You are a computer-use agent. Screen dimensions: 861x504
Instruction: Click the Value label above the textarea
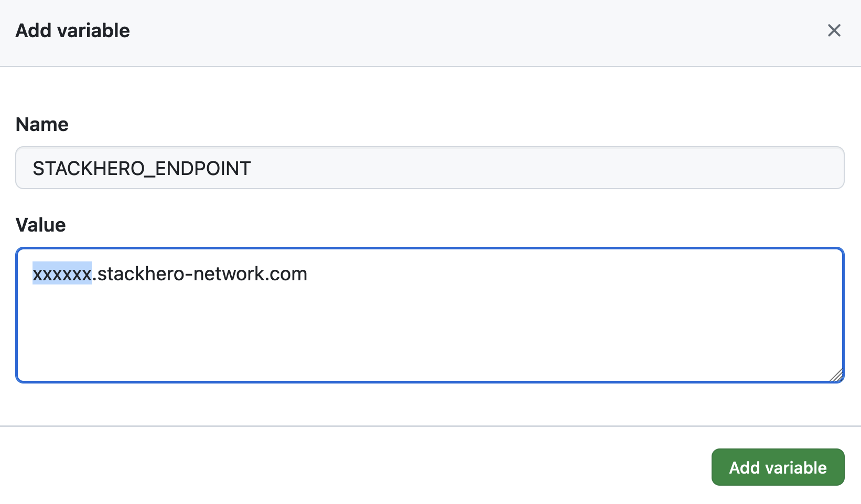[x=40, y=224]
